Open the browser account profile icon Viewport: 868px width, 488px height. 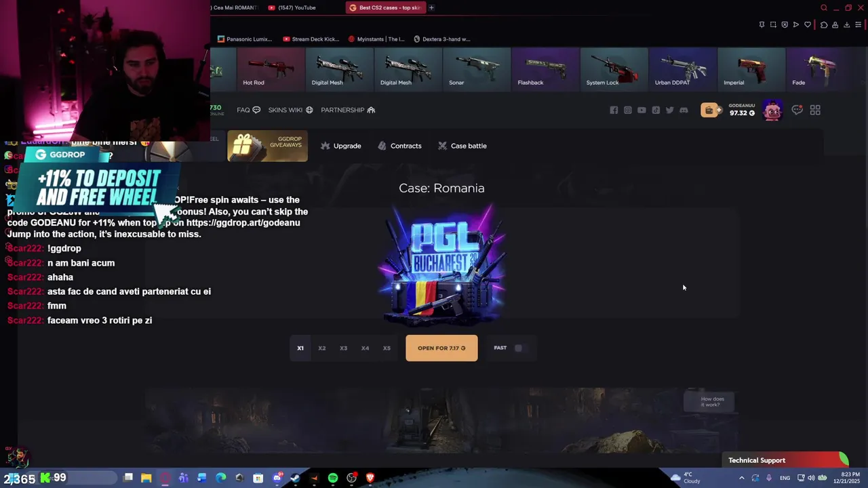[835, 24]
